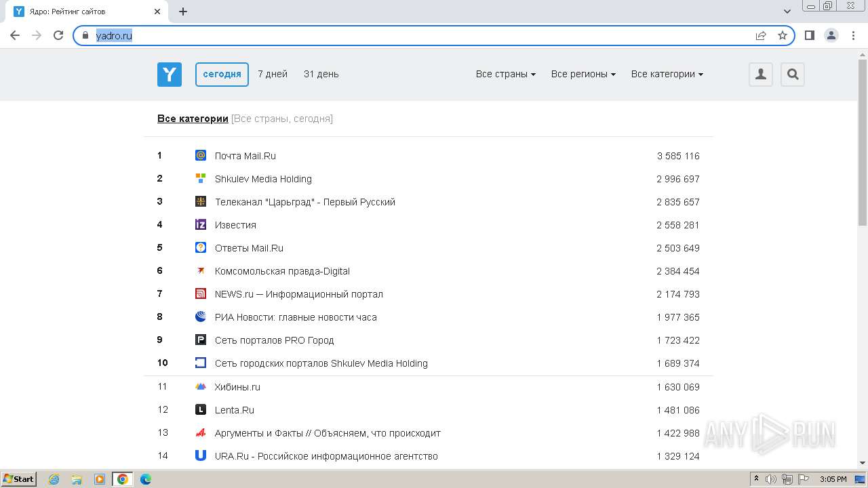Click the visitor count 2 996 697
Image resolution: width=868 pixels, height=488 pixels.
[678, 179]
